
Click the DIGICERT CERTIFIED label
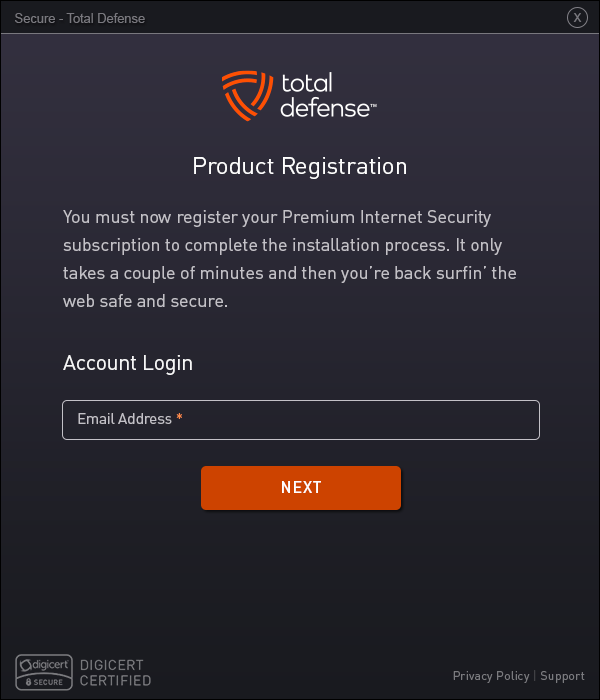115,673
